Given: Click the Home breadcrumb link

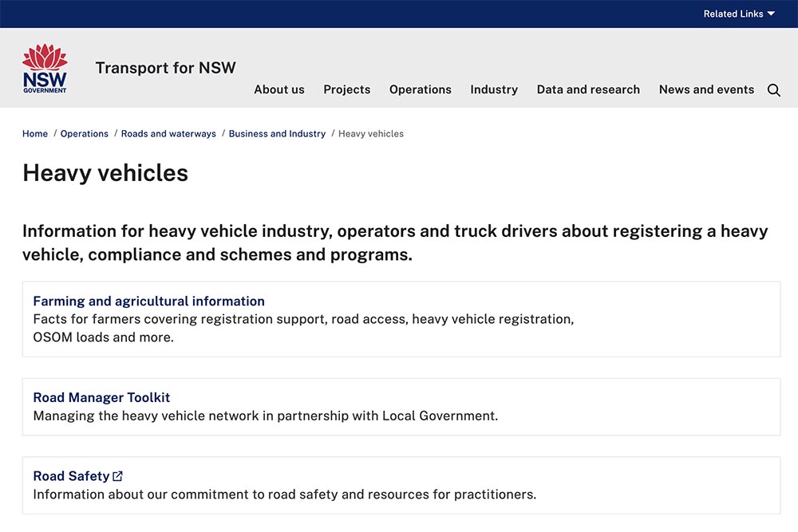Looking at the screenshot, I should (x=35, y=134).
